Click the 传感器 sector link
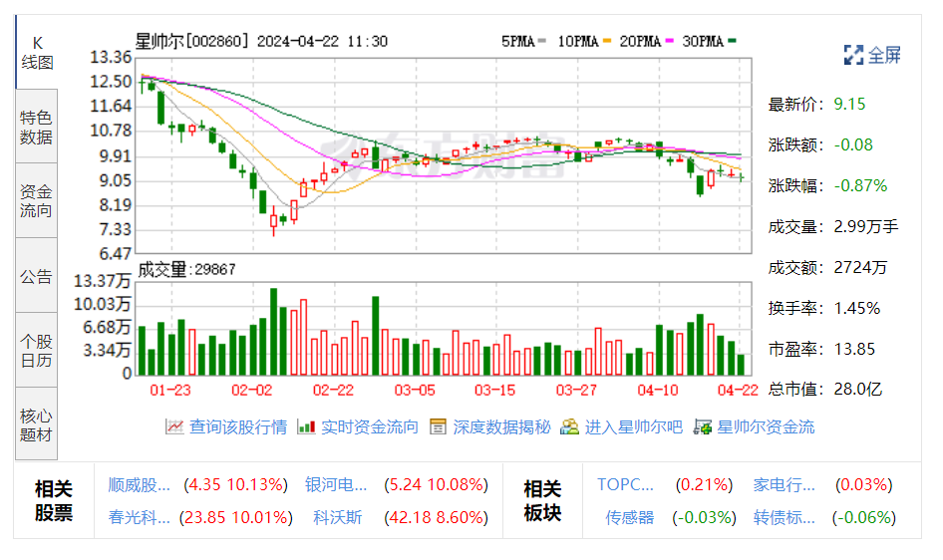943x560 pixels. pos(630,517)
